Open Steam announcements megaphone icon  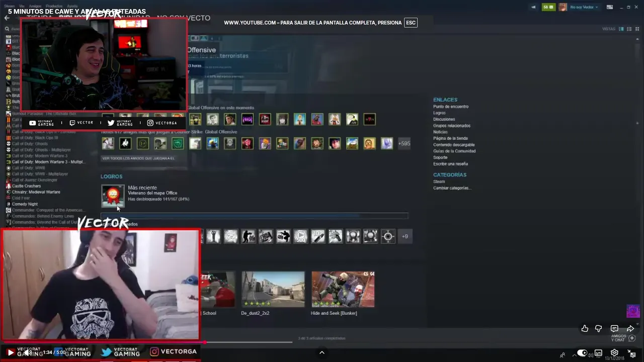point(533,7)
